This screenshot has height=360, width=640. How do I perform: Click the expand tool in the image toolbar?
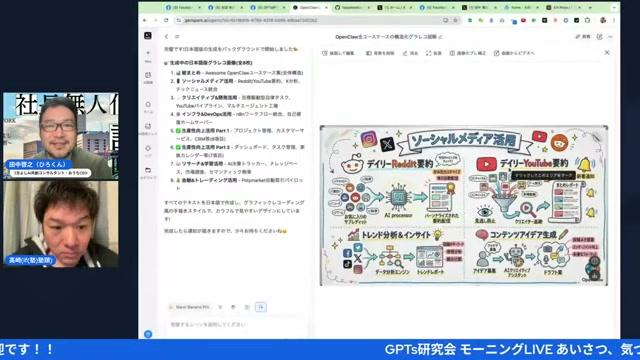click(x=433, y=53)
